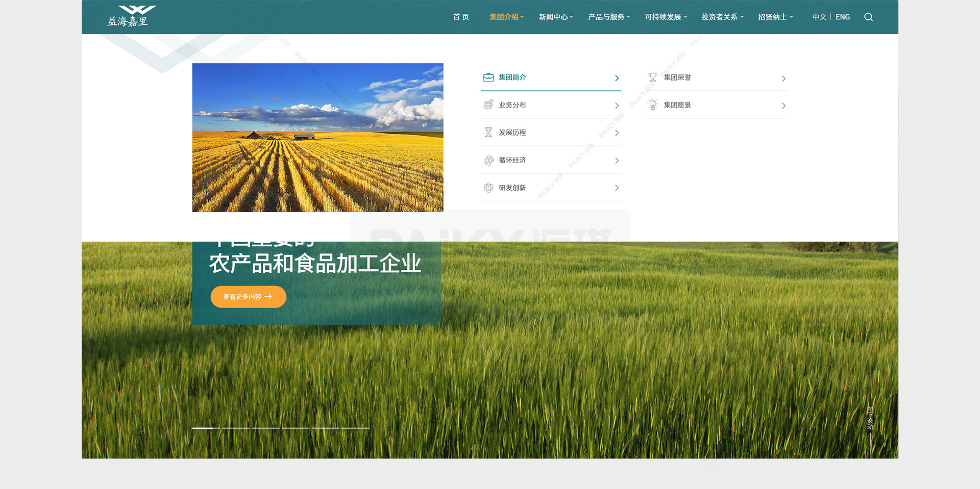This screenshot has width=980, height=489.
Task: Jump to the second carousel slide indicator
Action: tap(236, 428)
